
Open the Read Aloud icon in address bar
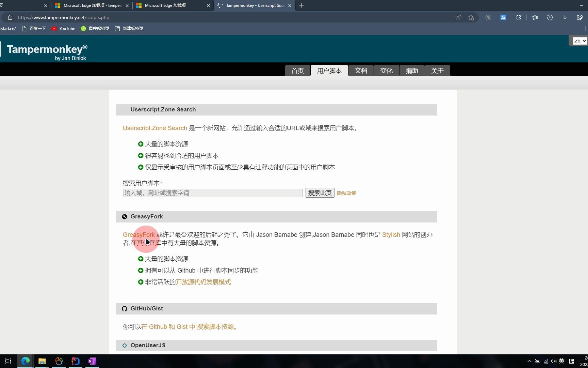click(x=459, y=17)
